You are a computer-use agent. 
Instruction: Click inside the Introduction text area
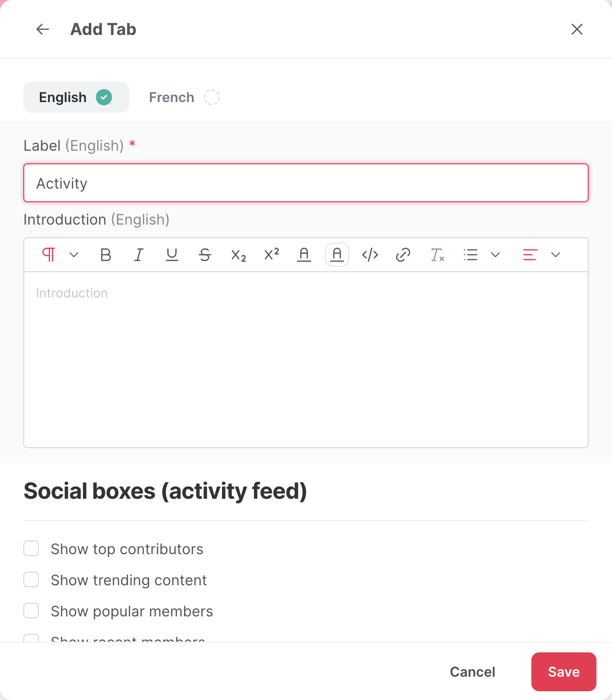coord(306,360)
